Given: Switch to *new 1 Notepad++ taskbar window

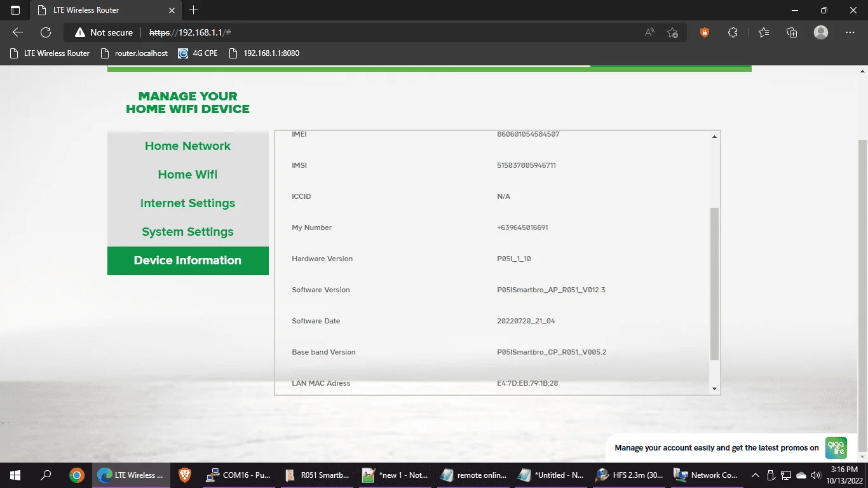Looking at the screenshot, I should click(x=395, y=475).
